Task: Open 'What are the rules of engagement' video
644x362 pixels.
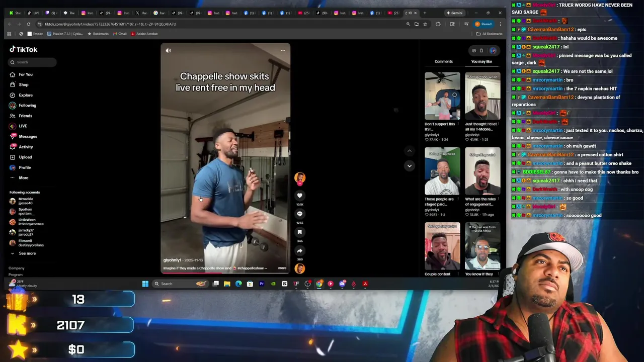Action: 482,171
